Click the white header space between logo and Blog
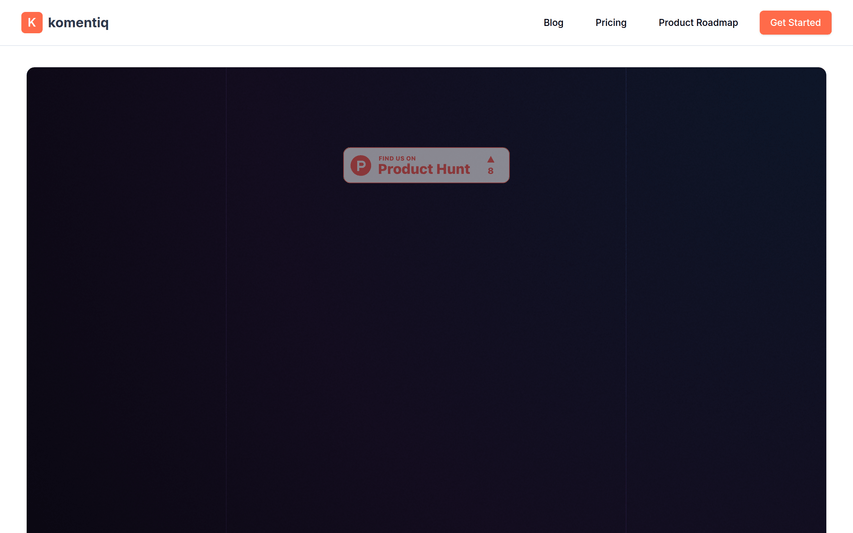This screenshot has width=853, height=533. (320, 23)
